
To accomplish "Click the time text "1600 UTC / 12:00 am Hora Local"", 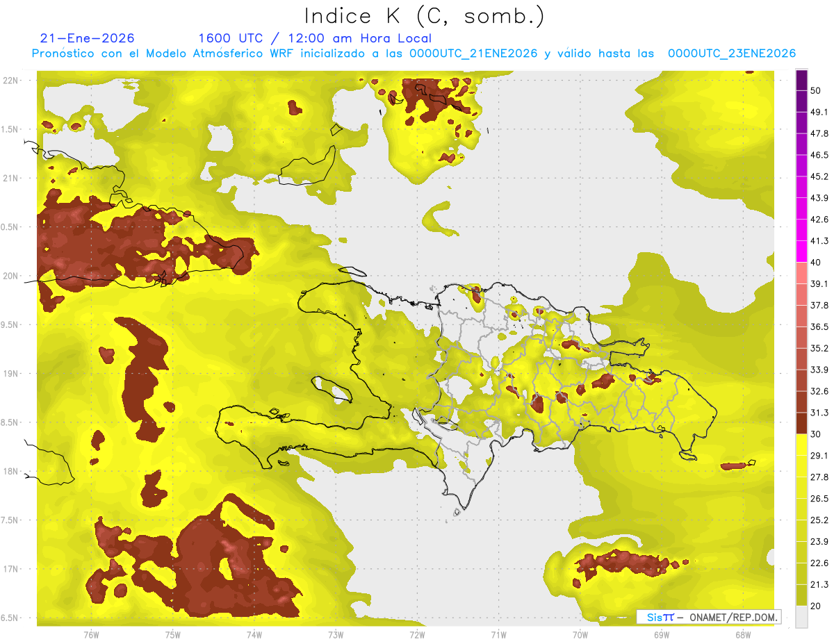I will click(315, 38).
